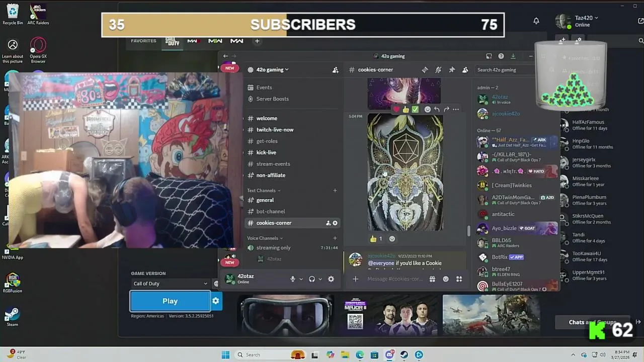Screen dimensions: 644x362
Task: Expand 42o gaming server dropdown
Action: tap(272, 70)
